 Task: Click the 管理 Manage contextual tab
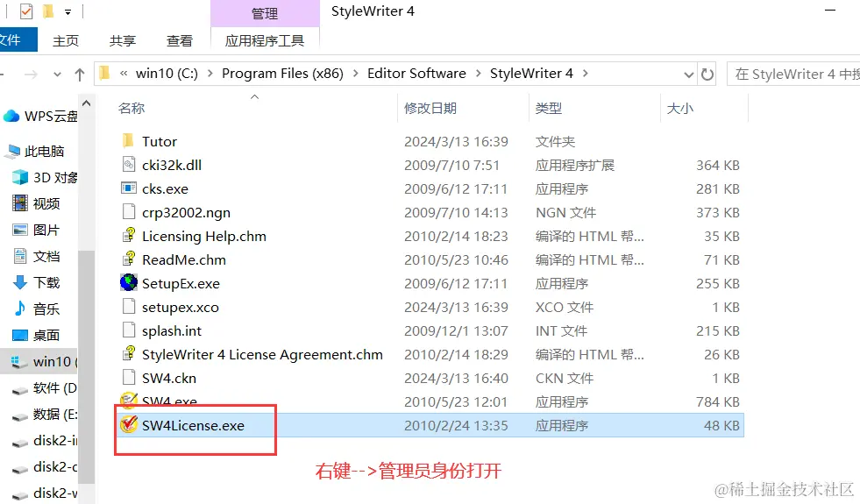tap(265, 14)
